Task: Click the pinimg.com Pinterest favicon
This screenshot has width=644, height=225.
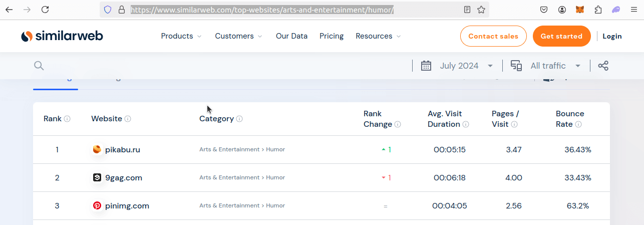Action: point(97,205)
